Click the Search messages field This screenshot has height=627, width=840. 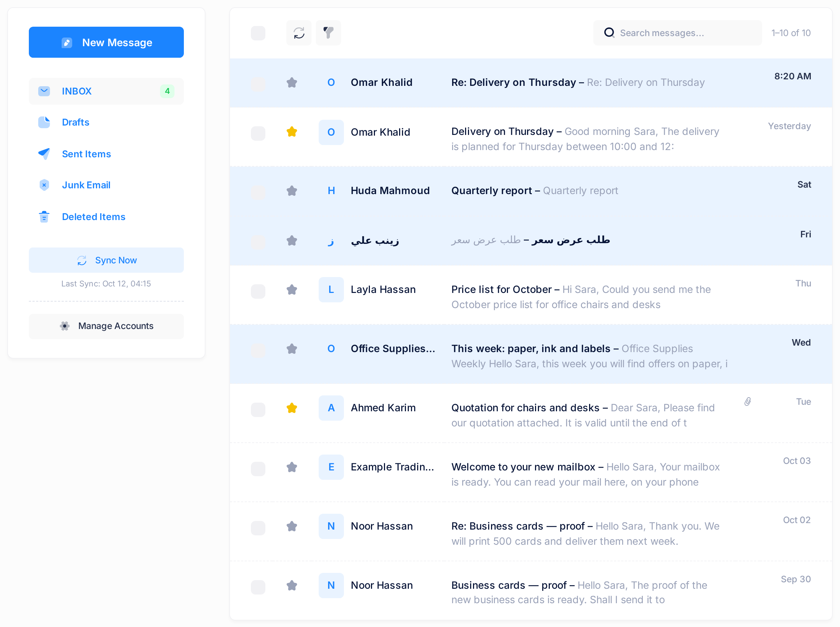(x=677, y=33)
